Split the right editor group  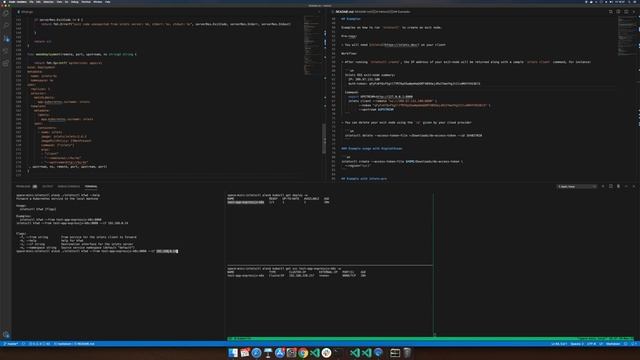pyautogui.click(x=626, y=12)
